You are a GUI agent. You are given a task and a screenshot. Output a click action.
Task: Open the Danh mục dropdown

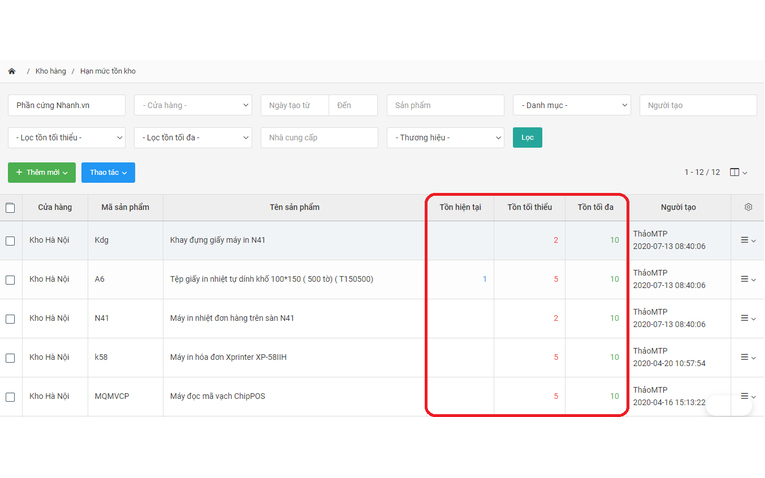click(572, 105)
